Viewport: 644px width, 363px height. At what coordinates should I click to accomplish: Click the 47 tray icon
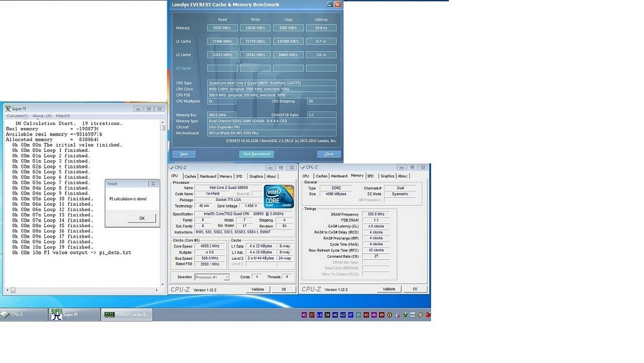[351, 315]
